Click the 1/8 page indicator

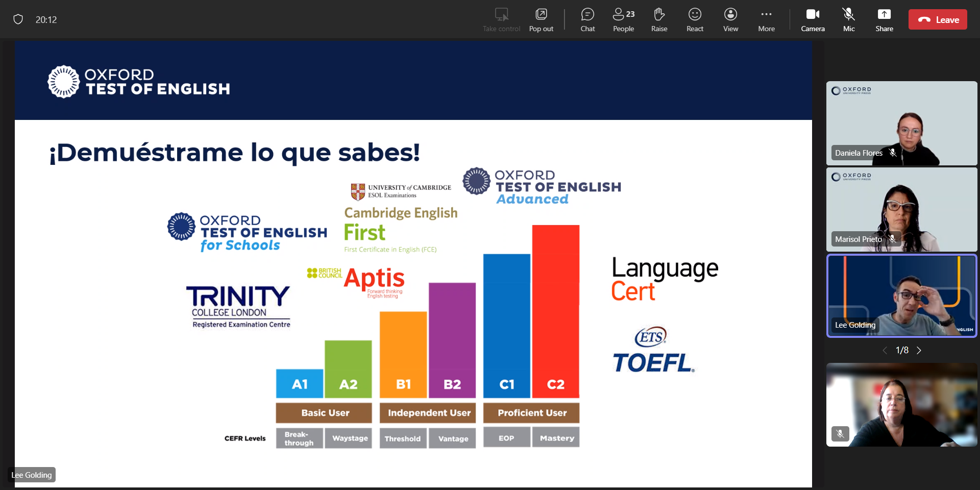(x=902, y=350)
